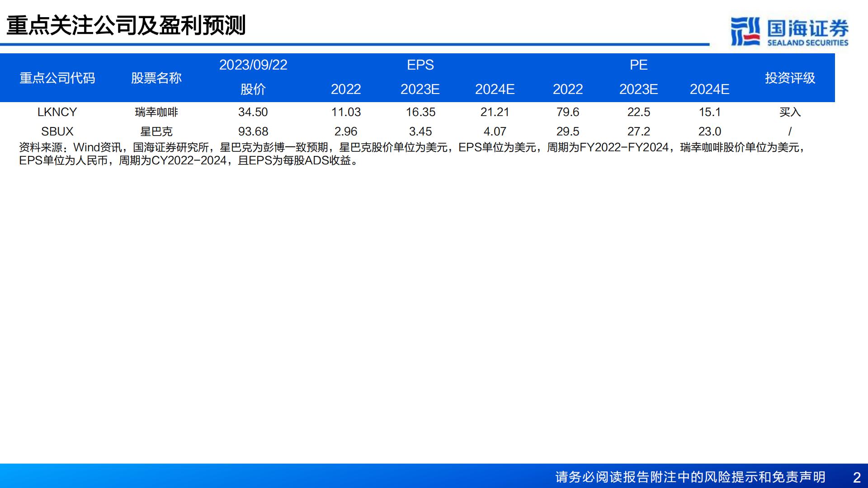Select the SBUX ticker cell

(x=57, y=131)
